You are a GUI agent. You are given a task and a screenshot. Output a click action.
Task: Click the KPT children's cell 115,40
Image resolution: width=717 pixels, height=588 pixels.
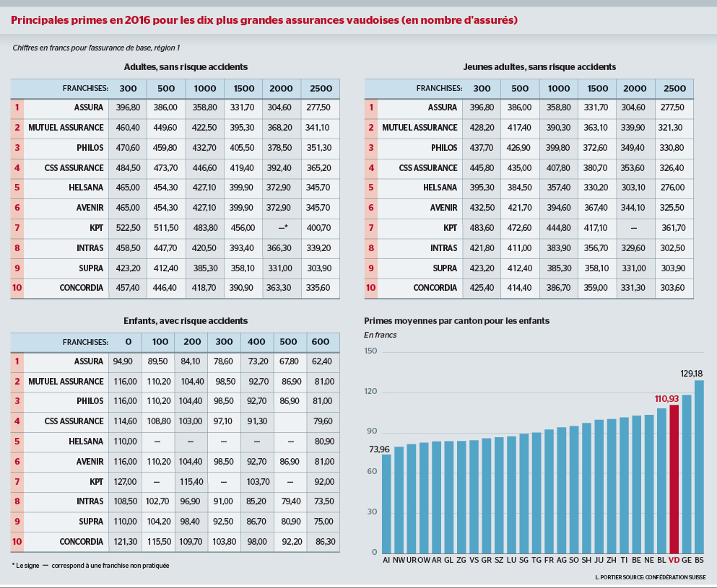tap(191, 481)
